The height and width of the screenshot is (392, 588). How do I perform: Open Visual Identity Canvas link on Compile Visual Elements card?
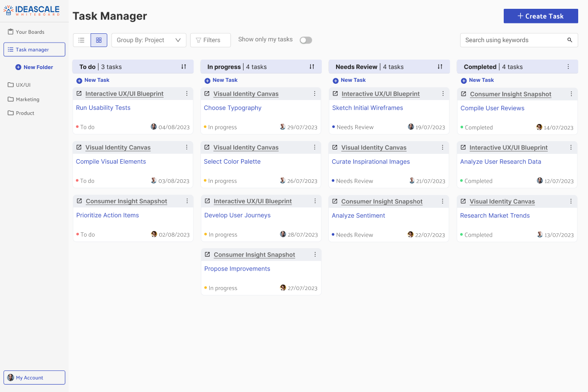click(118, 147)
